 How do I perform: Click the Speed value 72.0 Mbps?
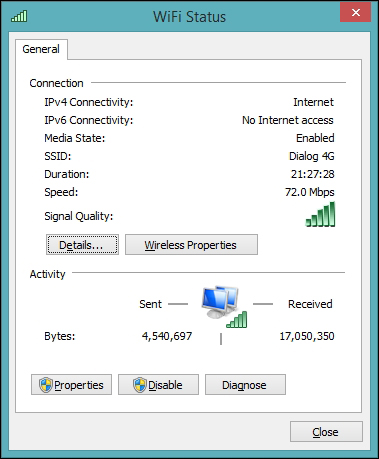[x=310, y=192]
